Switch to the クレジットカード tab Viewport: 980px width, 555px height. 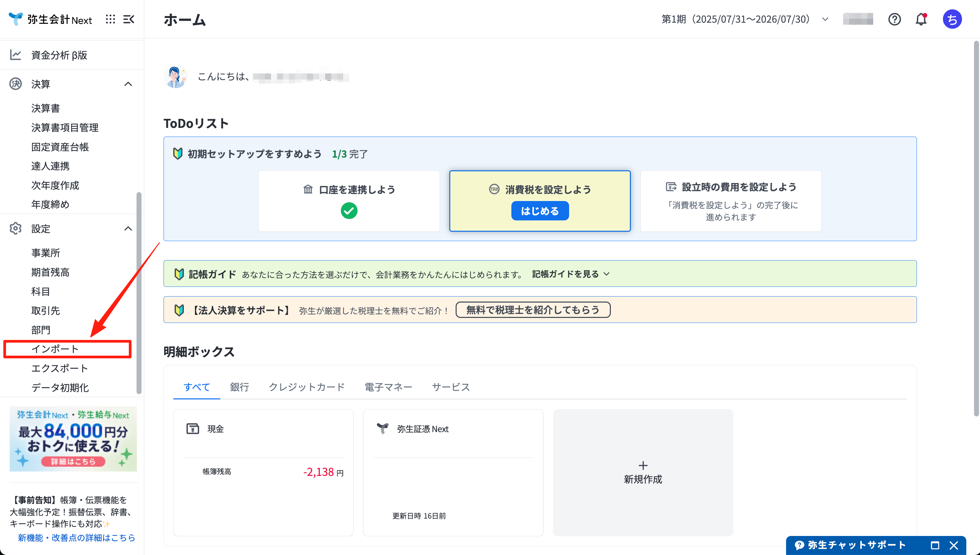tap(307, 387)
